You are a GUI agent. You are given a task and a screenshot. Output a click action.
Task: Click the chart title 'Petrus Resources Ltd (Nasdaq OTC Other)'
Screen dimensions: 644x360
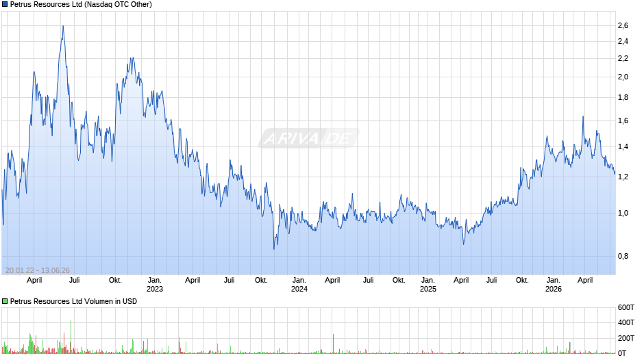click(81, 5)
